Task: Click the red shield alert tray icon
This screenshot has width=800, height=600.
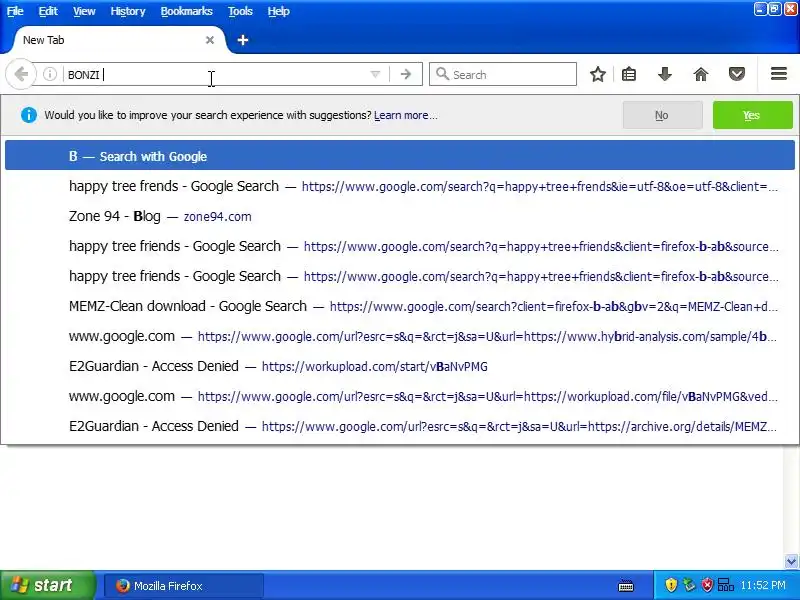Action: pos(707,585)
